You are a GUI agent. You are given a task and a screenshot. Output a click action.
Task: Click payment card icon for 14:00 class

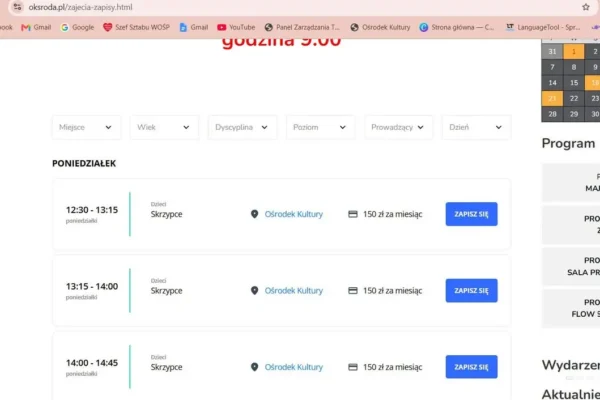[x=353, y=367]
